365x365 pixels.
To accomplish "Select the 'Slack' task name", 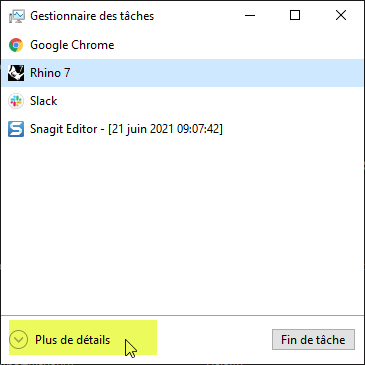I will pos(43,101).
